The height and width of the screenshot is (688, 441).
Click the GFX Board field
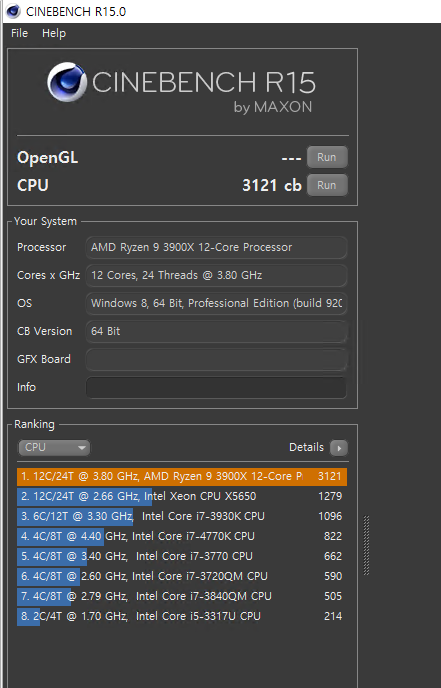point(216,359)
